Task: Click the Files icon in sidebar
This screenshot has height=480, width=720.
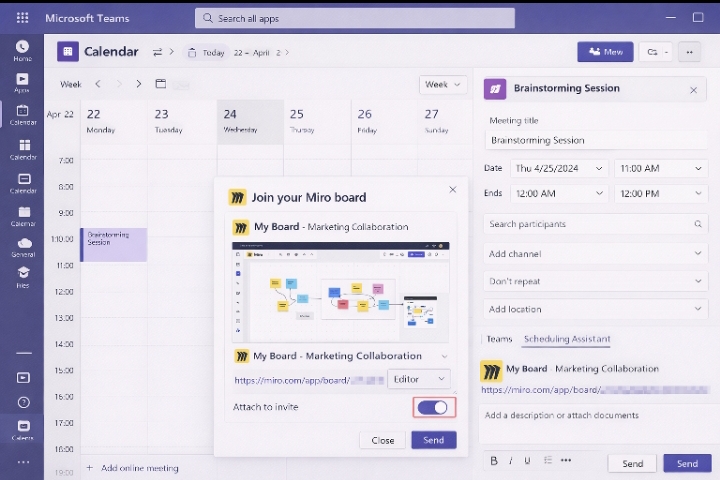Action: 22,274
